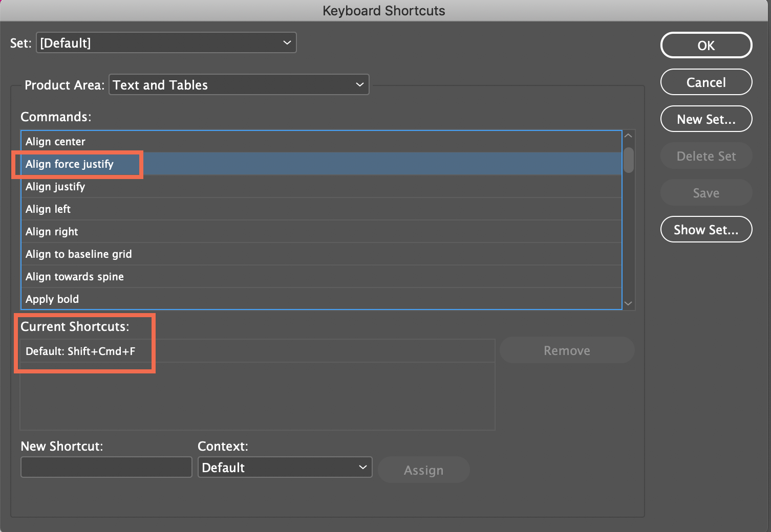Click the scroll-down arrow of the Commands list

point(628,303)
